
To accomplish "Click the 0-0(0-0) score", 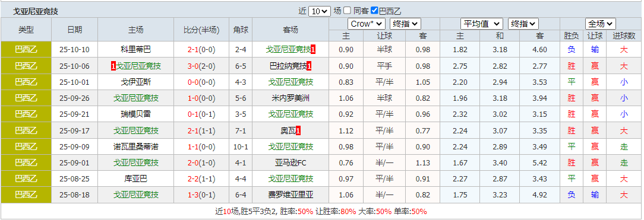I will click(201, 82).
